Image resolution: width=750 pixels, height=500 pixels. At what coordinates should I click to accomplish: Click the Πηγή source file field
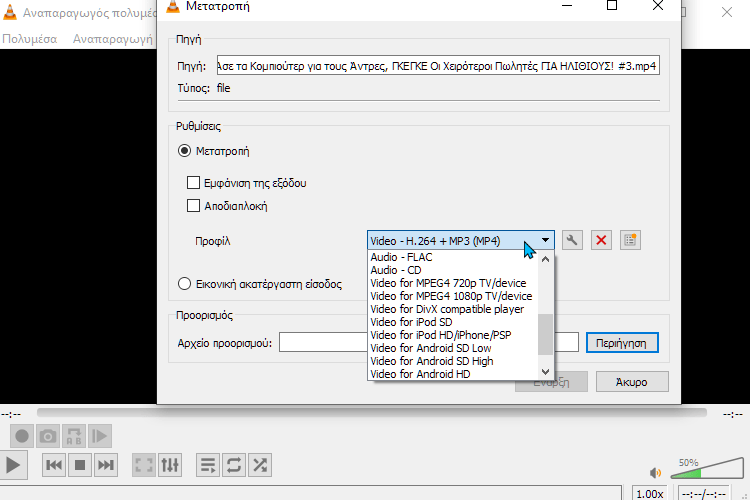pos(438,66)
